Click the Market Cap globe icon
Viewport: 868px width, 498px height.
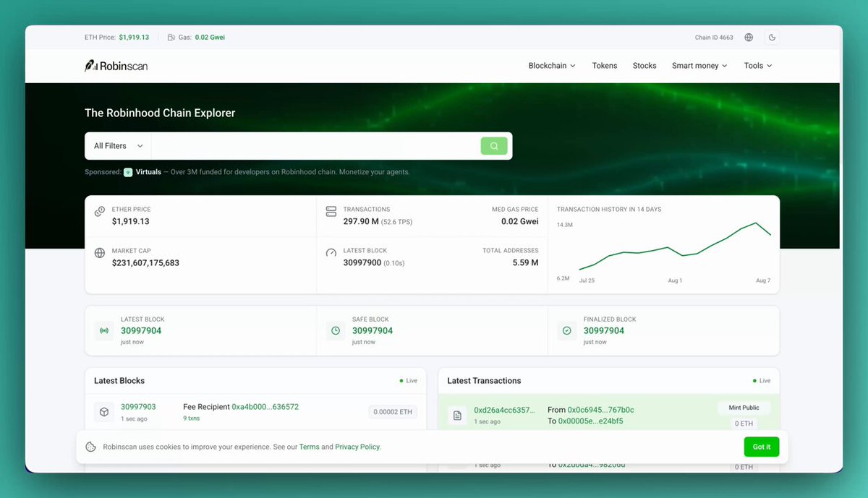click(x=100, y=254)
